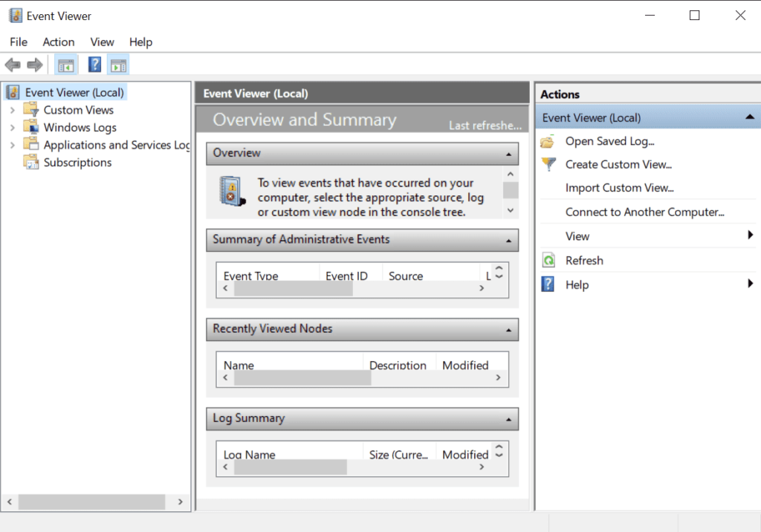Collapse the Recently Viewed Nodes section
Viewport: 761px width, 532px height.
pyautogui.click(x=508, y=330)
